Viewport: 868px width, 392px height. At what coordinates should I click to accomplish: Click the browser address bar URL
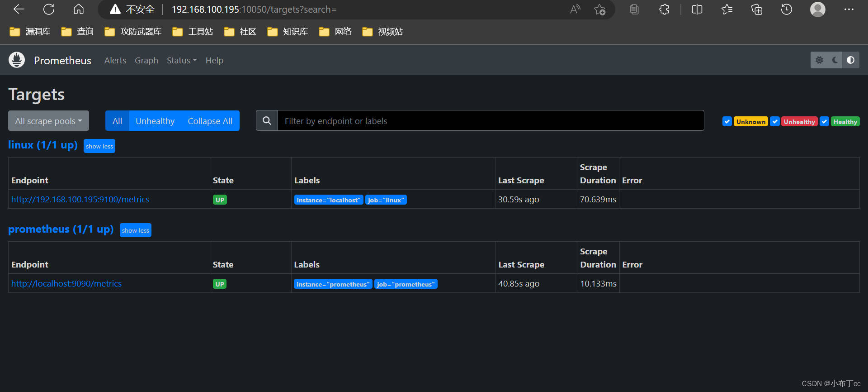pos(254,9)
